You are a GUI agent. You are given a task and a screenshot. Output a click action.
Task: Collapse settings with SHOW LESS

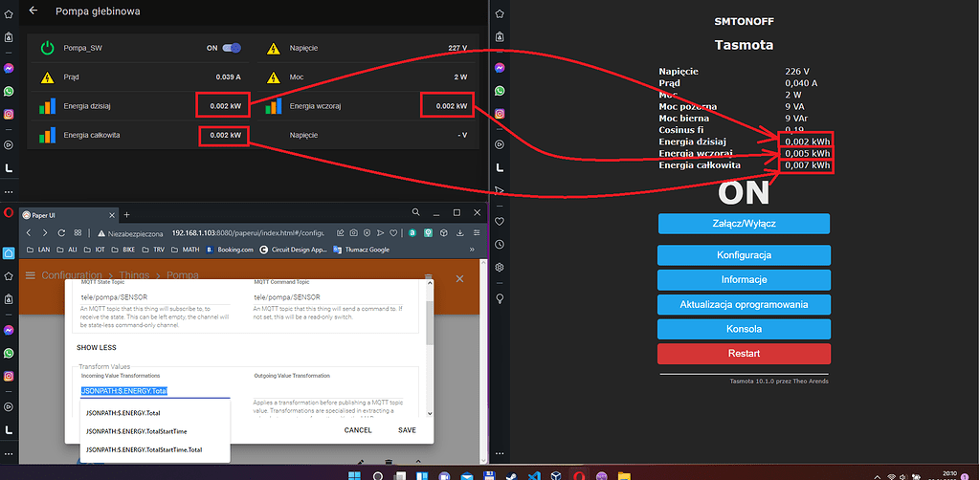pyautogui.click(x=97, y=348)
